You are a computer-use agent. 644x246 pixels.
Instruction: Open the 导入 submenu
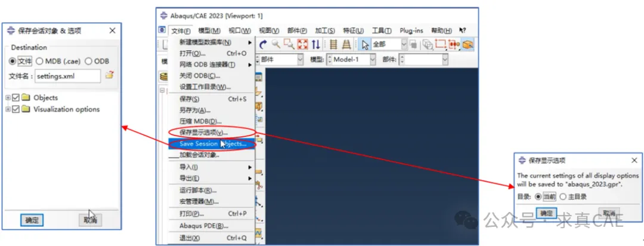point(212,167)
